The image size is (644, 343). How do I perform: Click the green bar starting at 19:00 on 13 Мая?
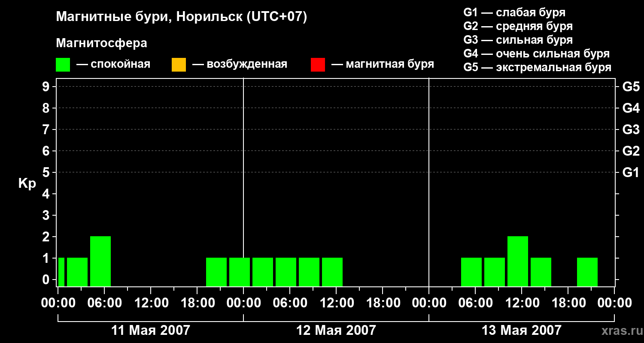tap(587, 272)
